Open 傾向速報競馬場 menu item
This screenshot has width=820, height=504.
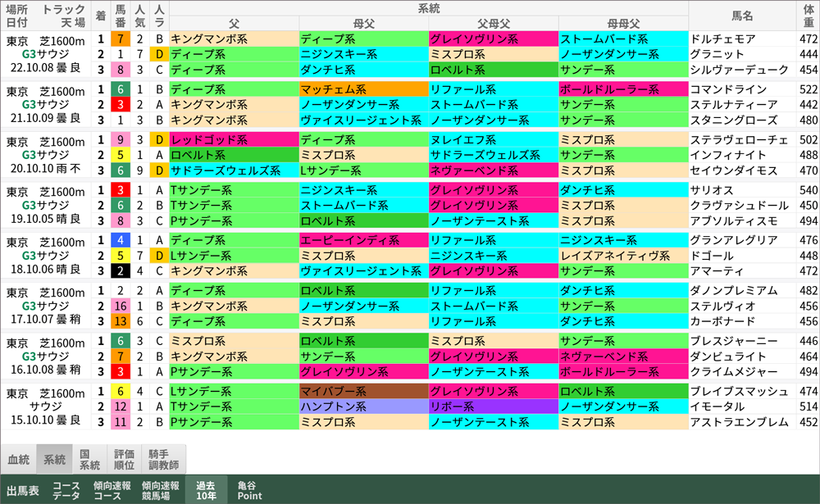pyautogui.click(x=160, y=490)
